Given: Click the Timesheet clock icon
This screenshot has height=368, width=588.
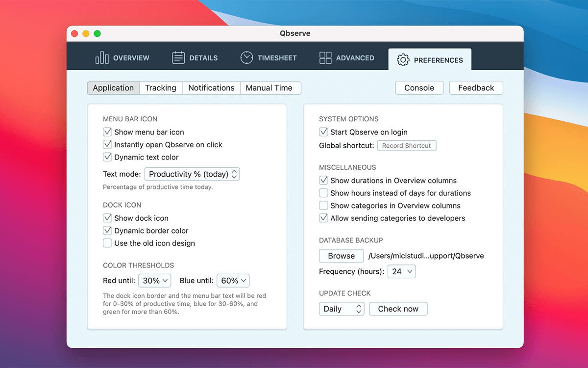Looking at the screenshot, I should (x=246, y=57).
